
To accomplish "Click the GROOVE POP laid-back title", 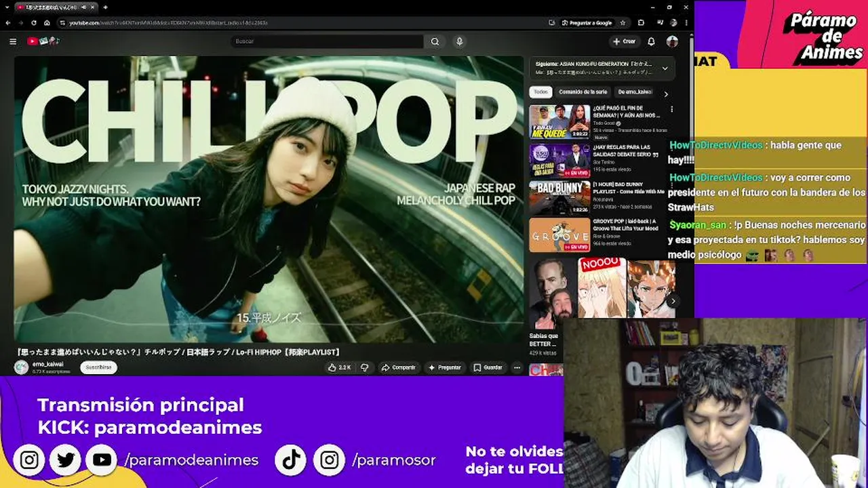I will [x=626, y=224].
